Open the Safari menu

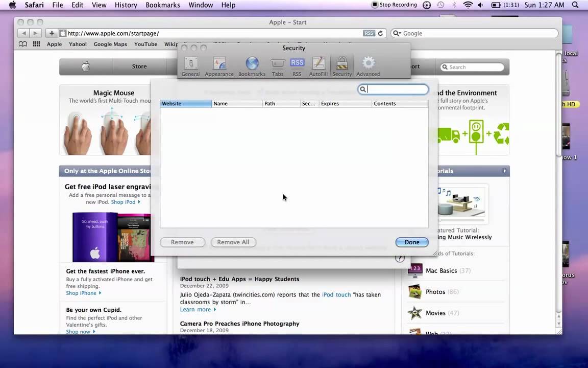click(34, 5)
